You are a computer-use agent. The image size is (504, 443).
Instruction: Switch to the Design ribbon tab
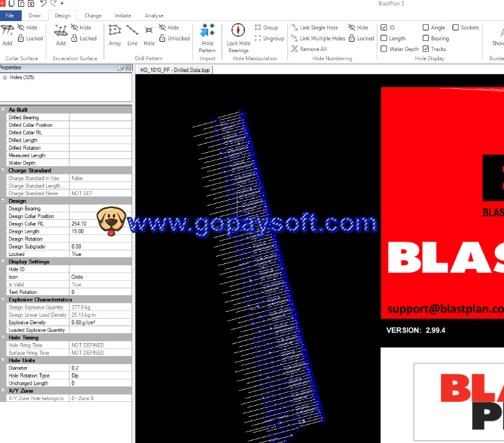pyautogui.click(x=63, y=16)
